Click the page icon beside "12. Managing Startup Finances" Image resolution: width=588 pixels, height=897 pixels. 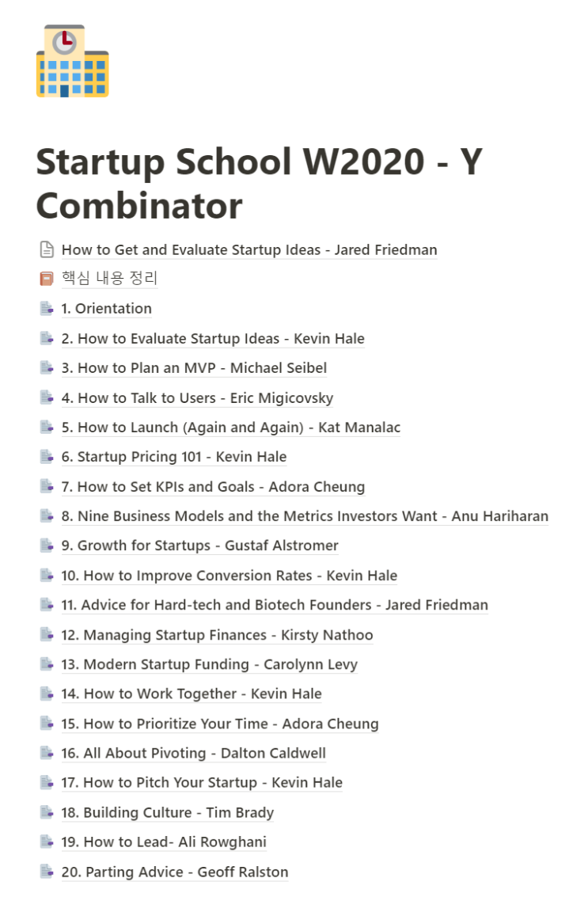pos(45,634)
